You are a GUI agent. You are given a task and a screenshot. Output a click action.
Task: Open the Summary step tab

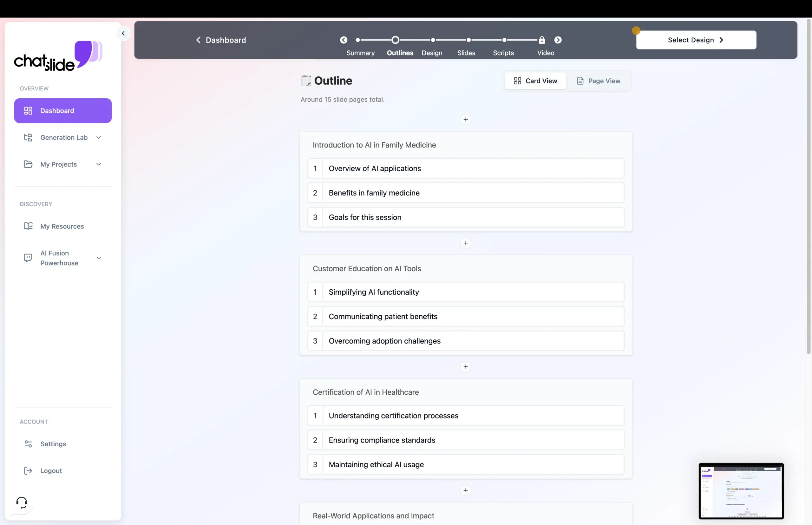tap(360, 46)
